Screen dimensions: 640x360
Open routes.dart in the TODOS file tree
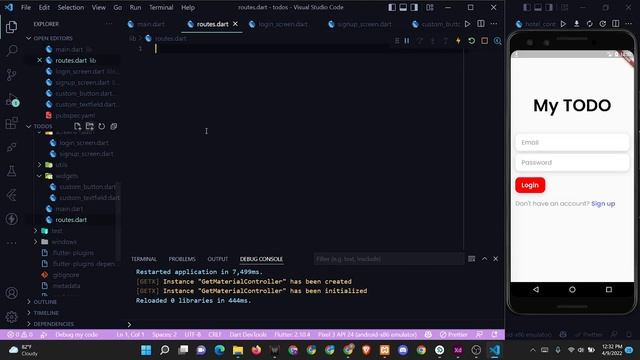coord(71,220)
